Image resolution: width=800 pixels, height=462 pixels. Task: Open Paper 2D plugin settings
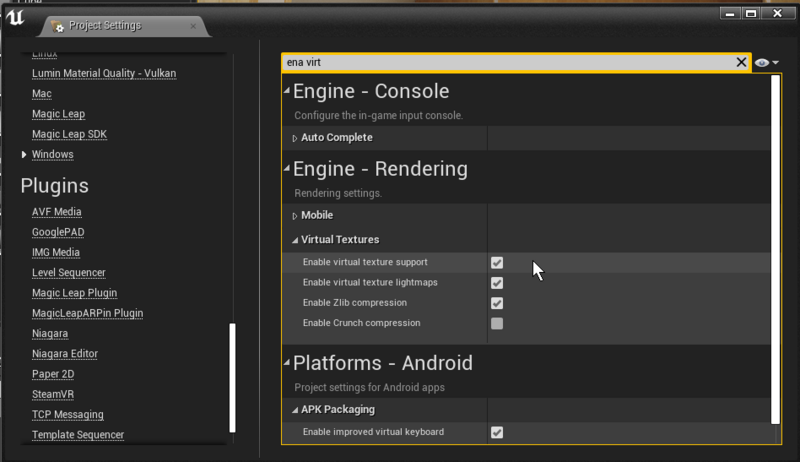pos(53,374)
